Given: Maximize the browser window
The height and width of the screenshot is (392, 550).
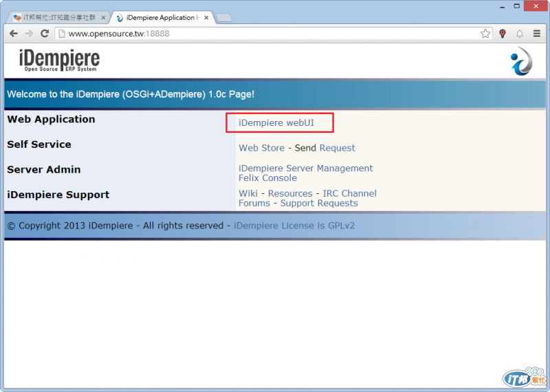Looking at the screenshot, I should pyautogui.click(x=517, y=6).
